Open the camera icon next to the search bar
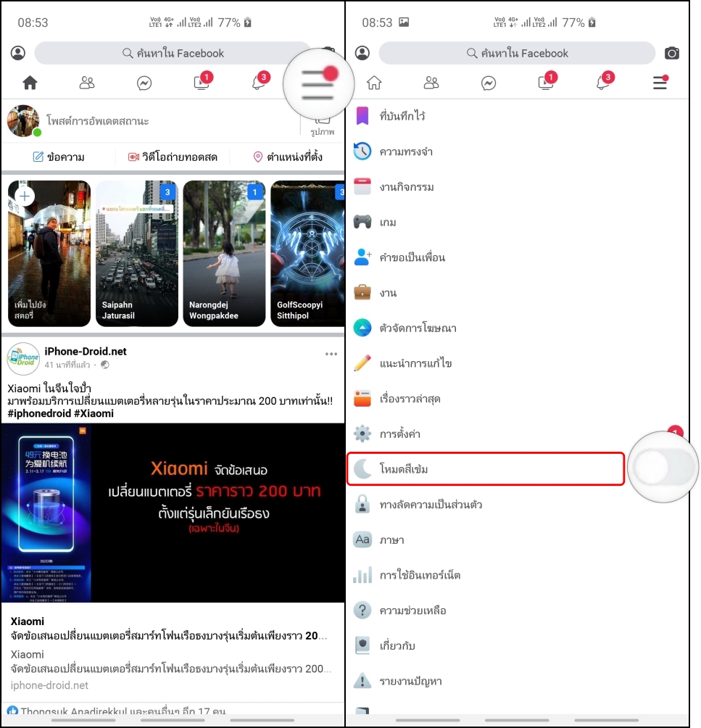The width and height of the screenshot is (701, 728). click(x=671, y=53)
